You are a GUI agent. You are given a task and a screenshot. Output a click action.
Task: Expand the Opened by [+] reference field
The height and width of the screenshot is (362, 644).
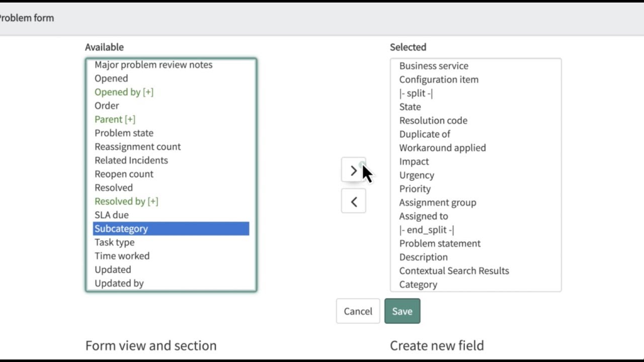point(124,92)
